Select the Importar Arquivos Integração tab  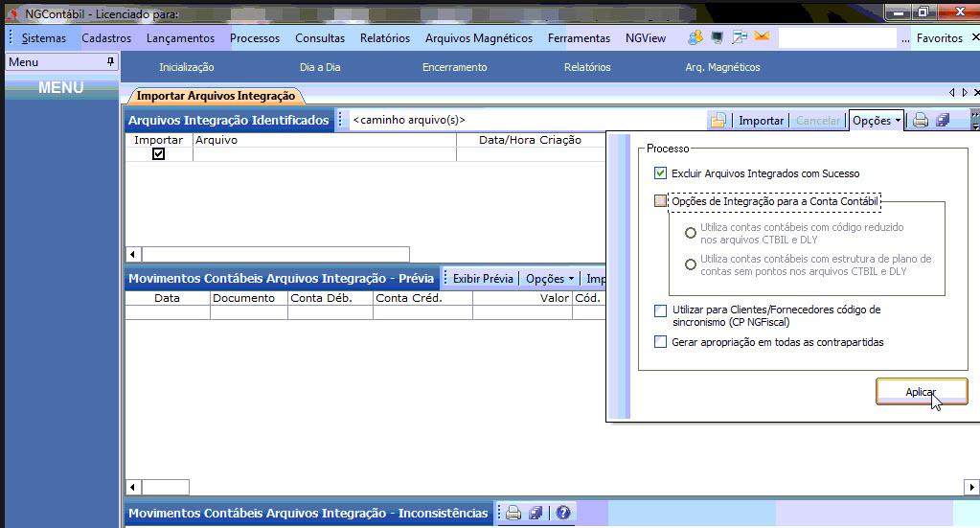coord(216,96)
